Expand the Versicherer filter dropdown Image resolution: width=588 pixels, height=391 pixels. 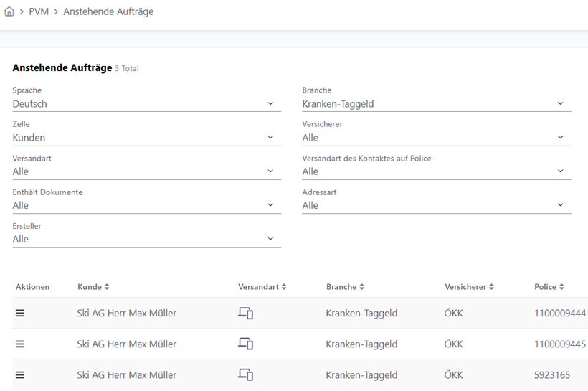click(436, 138)
